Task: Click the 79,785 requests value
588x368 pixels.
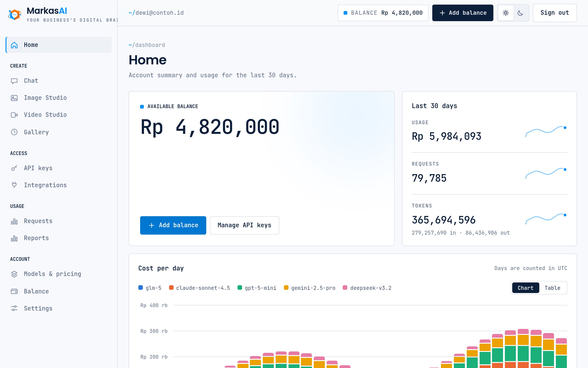Action: (x=429, y=178)
